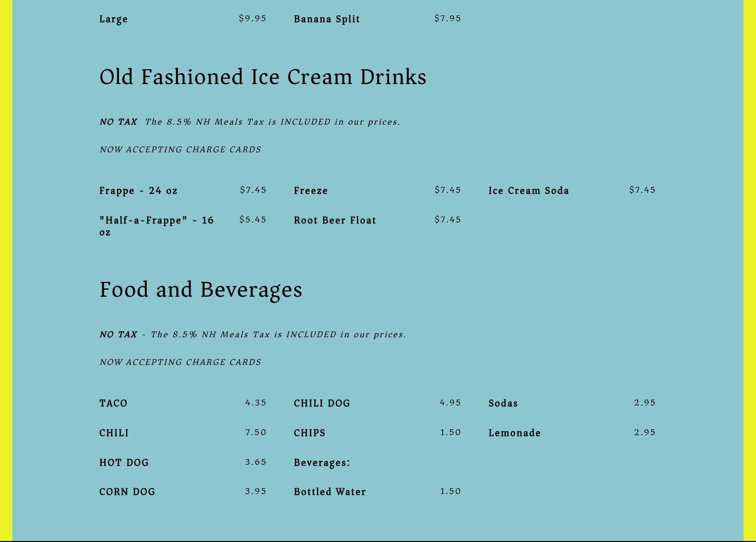Click the 7.50 price next to CHILI
Viewport: 756px width, 542px height.
pos(255,433)
